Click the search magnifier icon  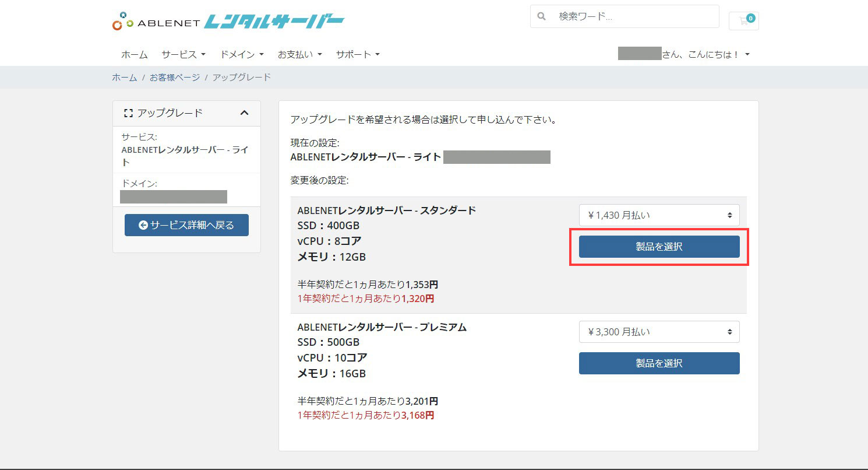pyautogui.click(x=542, y=16)
